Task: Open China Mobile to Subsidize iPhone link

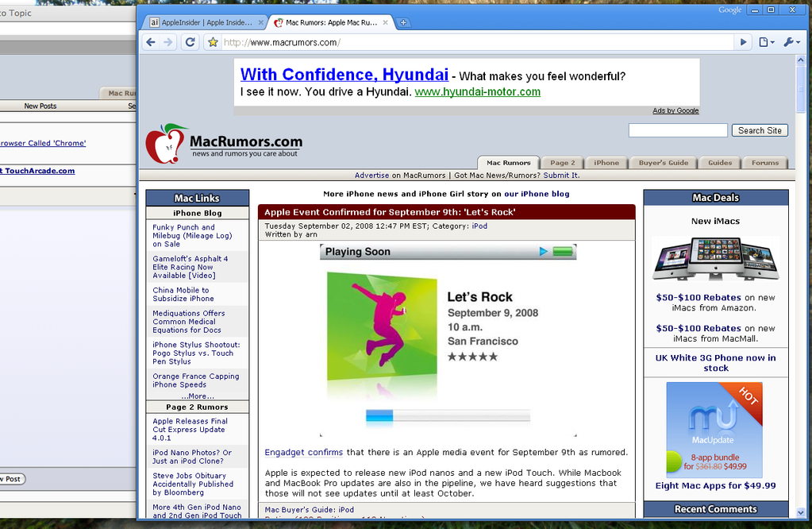Action: click(x=183, y=295)
